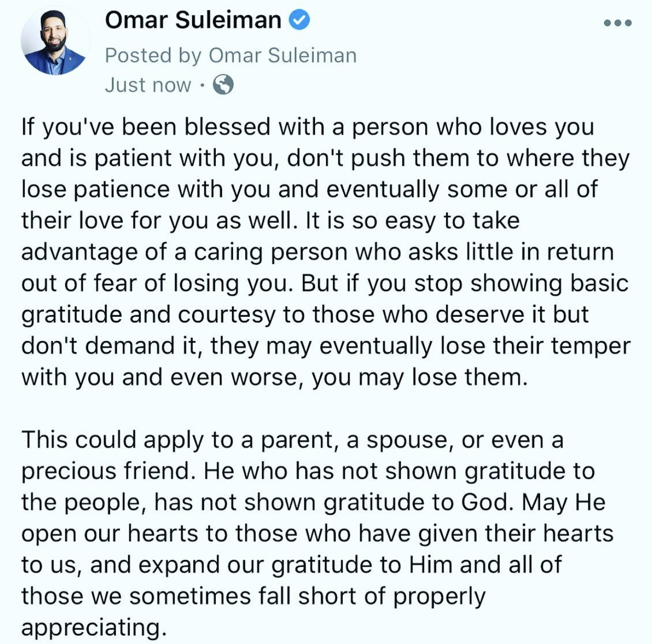Open the Omar Suleiman profile name link

(193, 20)
